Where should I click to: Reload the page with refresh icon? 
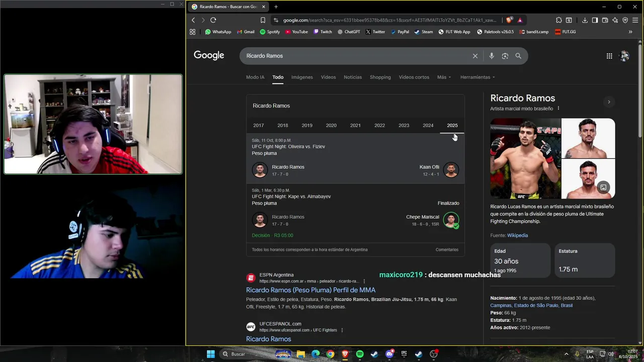click(x=213, y=20)
